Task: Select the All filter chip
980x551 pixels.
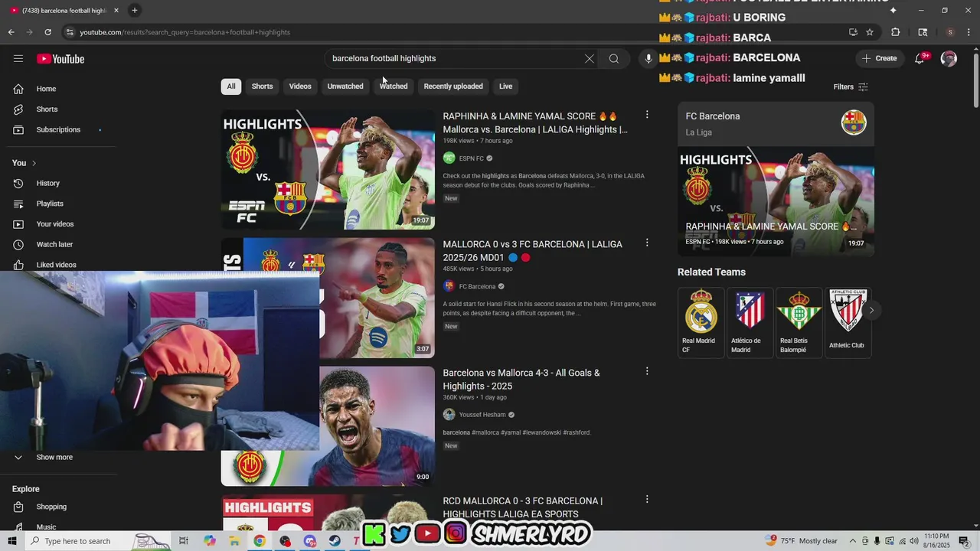Action: (231, 86)
